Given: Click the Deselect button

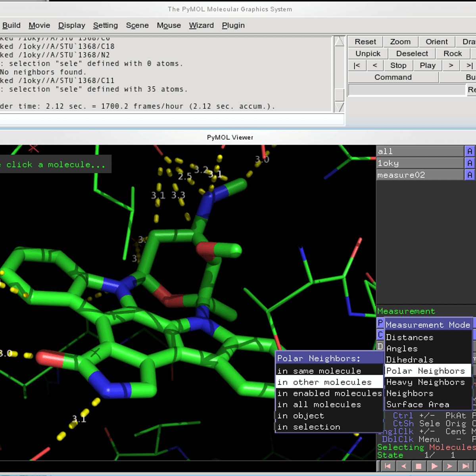Looking at the screenshot, I should [x=412, y=54].
